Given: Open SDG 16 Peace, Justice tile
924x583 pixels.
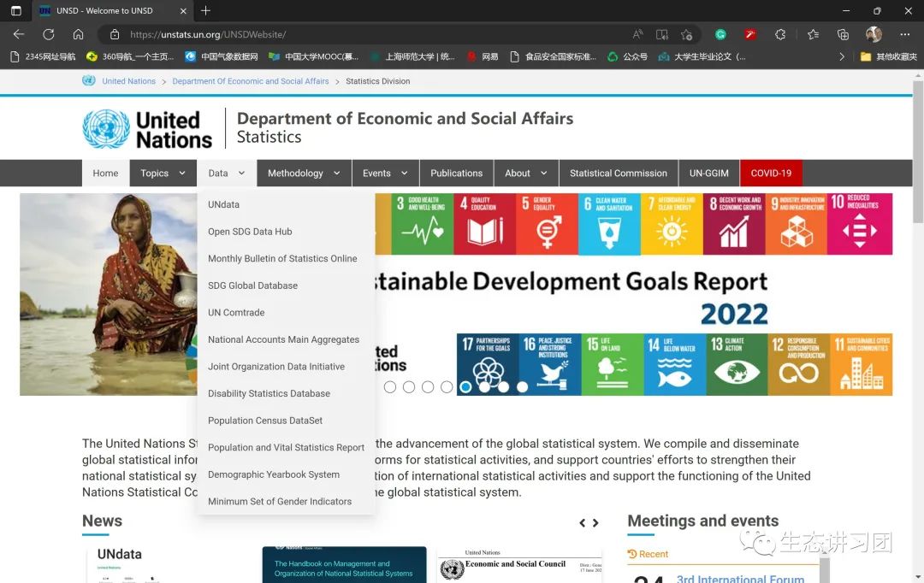Looking at the screenshot, I should (x=550, y=364).
